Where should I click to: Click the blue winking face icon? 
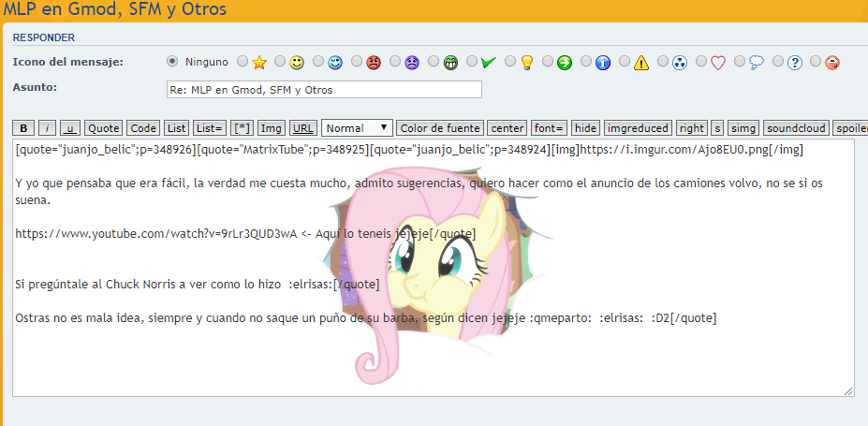pyautogui.click(x=335, y=63)
